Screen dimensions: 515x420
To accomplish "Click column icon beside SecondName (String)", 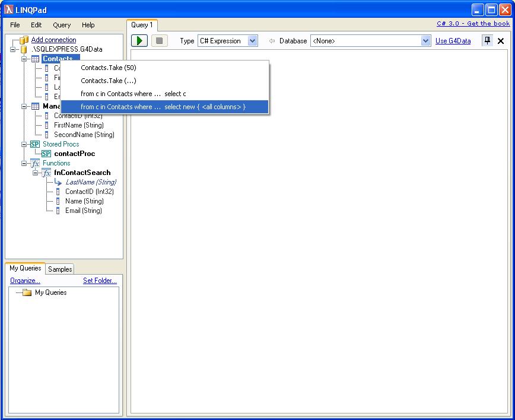I will (47, 135).
